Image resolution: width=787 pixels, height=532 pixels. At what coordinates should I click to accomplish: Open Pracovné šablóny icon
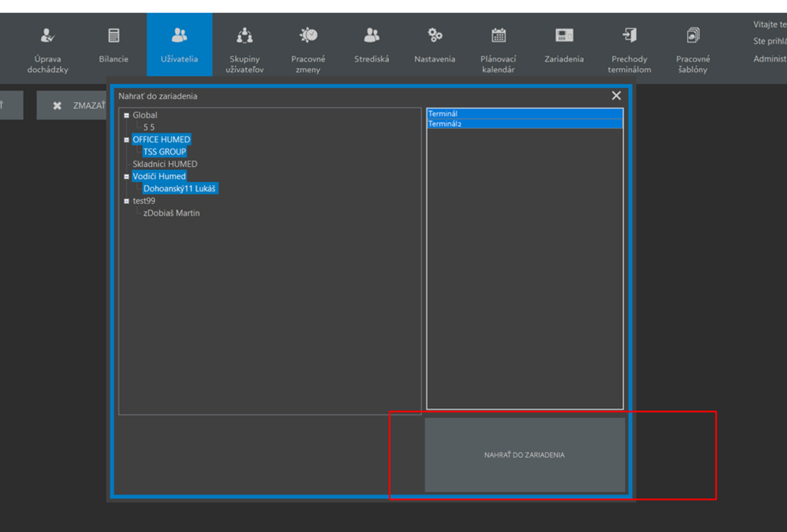click(693, 35)
